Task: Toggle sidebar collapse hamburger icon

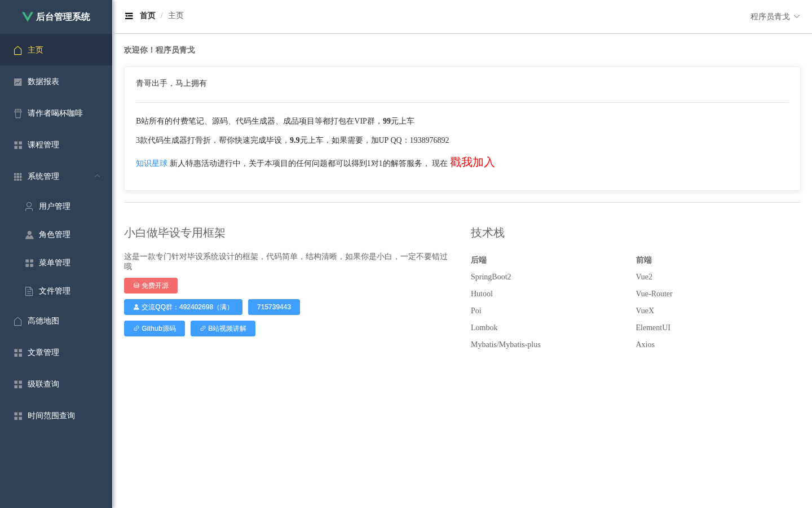Action: tap(129, 16)
